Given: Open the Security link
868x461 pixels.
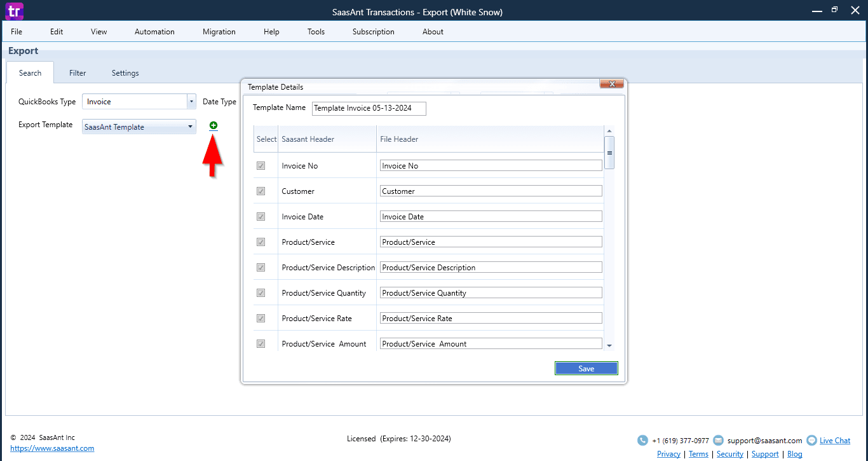Looking at the screenshot, I should 730,454.
